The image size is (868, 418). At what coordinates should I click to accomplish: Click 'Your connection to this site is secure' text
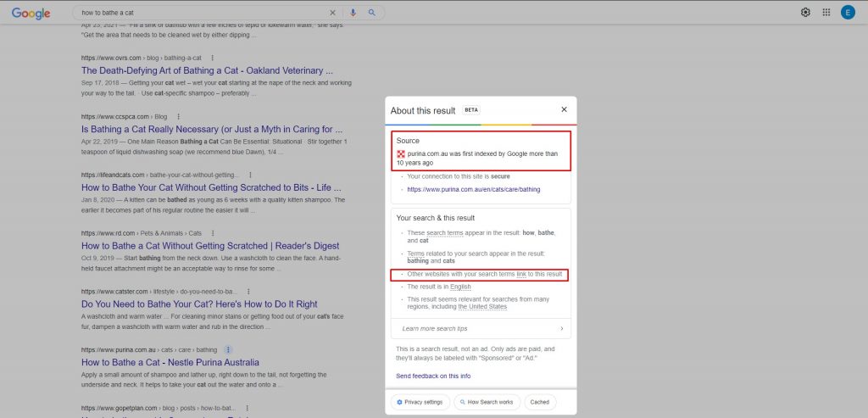[x=459, y=176]
